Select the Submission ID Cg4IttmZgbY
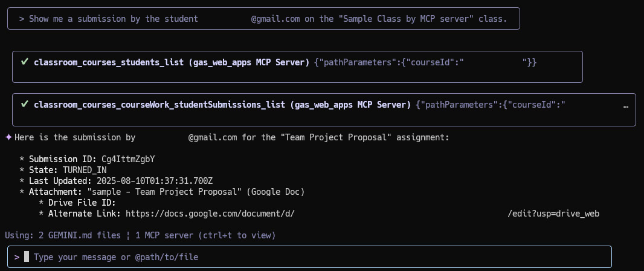 [128, 159]
